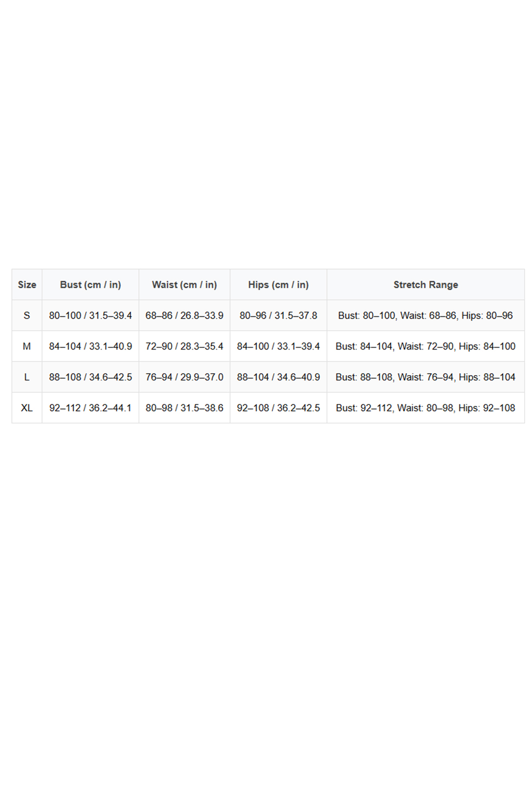Click waist cell reading 72–90 / 28.3–35.4
Image resolution: width=532 pixels, height=798 pixels.
184,346
